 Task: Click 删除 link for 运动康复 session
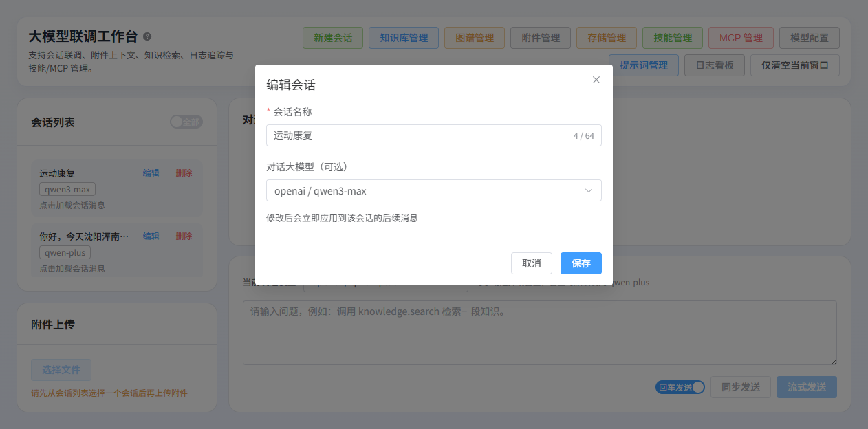point(184,173)
